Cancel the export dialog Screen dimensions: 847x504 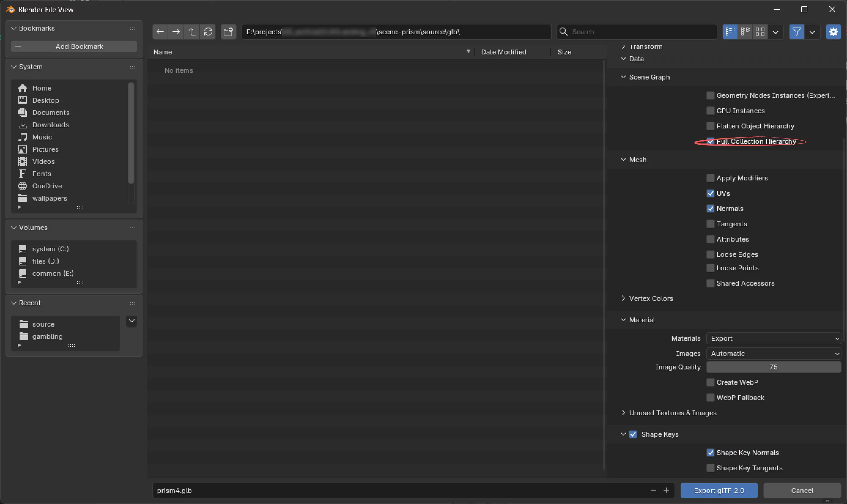(x=802, y=491)
